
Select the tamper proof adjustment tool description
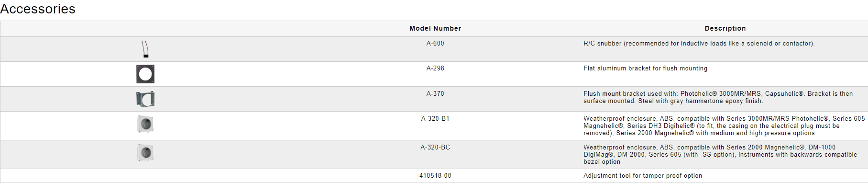[x=643, y=176]
